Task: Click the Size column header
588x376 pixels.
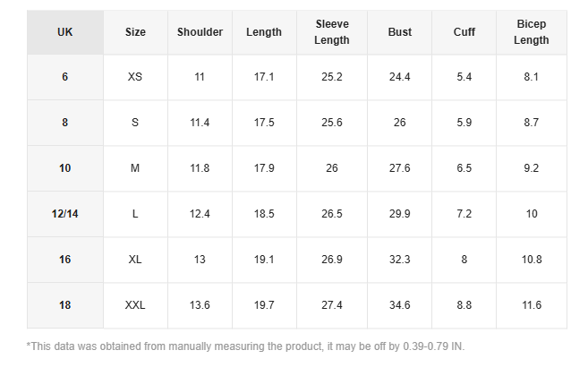Action: coord(135,32)
